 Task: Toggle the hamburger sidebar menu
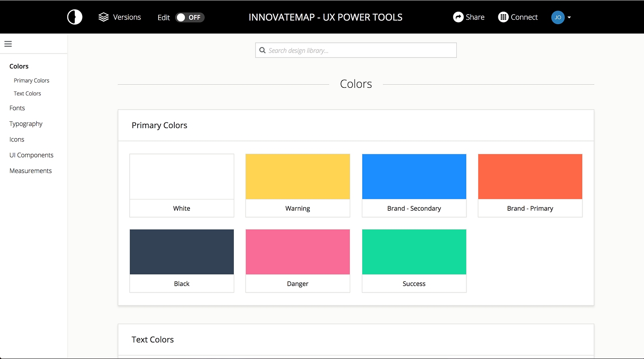tap(8, 44)
